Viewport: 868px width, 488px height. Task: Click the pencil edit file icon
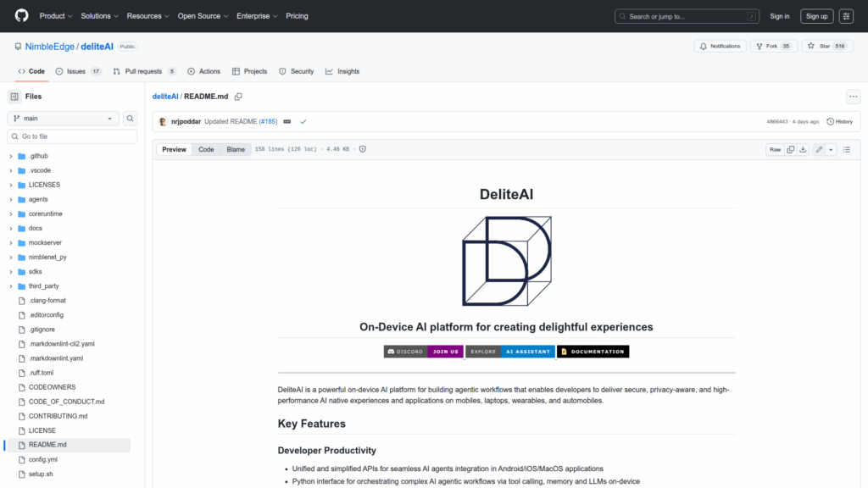819,149
